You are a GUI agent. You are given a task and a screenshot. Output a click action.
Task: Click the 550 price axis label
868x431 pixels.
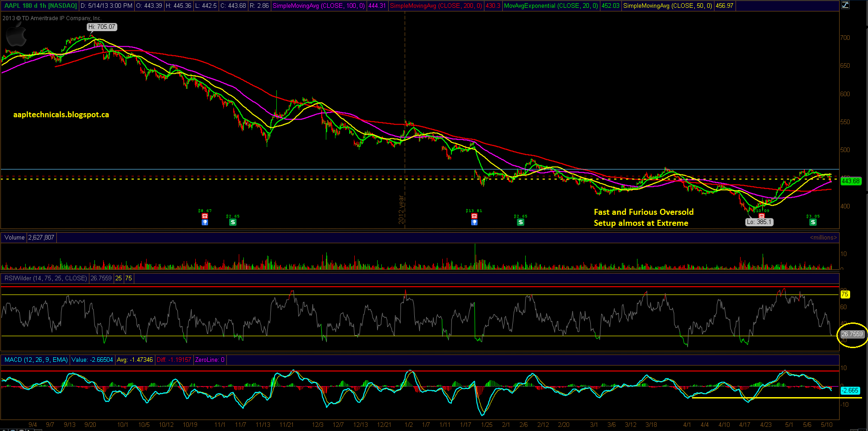845,122
